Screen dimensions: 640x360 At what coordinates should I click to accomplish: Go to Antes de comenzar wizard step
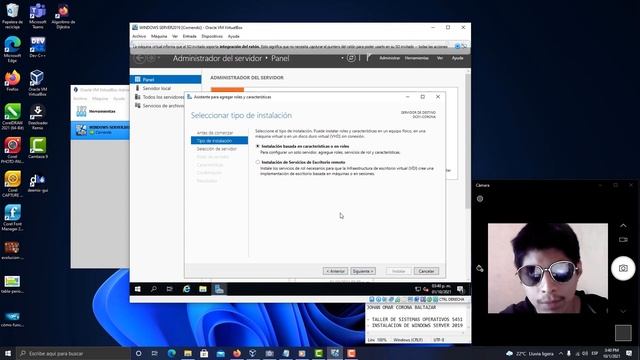coord(215,133)
